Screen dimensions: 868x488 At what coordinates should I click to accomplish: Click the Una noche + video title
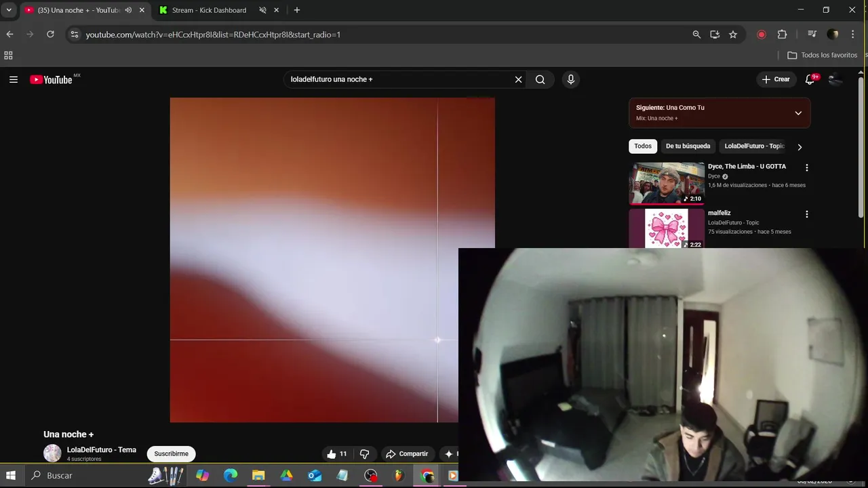68,434
